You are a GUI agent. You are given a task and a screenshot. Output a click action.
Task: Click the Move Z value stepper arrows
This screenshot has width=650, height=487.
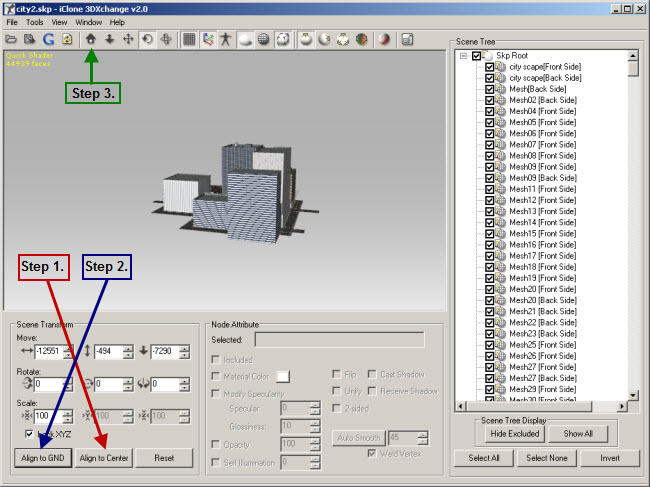[x=184, y=352]
